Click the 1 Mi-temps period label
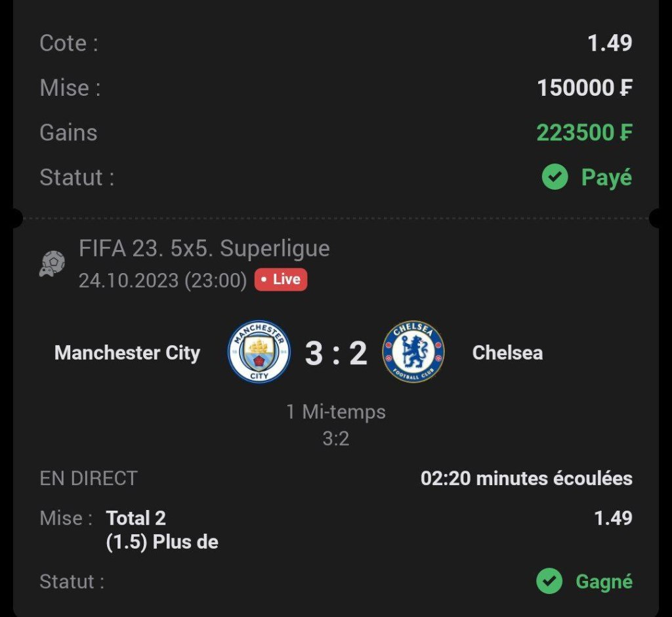The height and width of the screenshot is (617, 672). pyautogui.click(x=336, y=412)
